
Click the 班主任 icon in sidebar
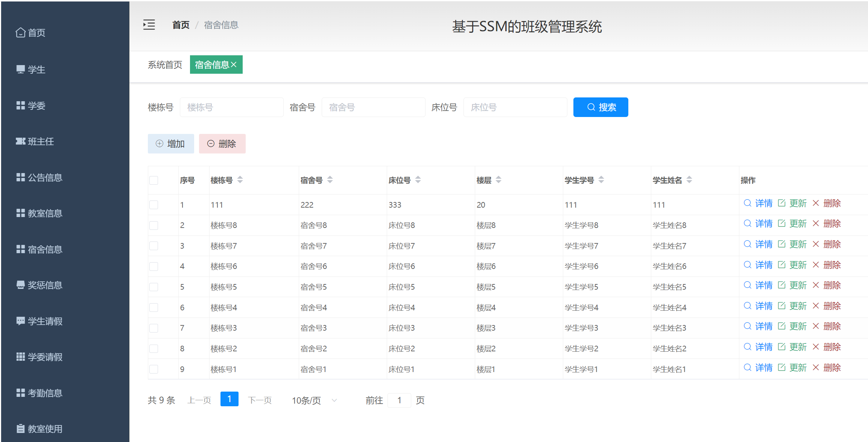tap(21, 141)
